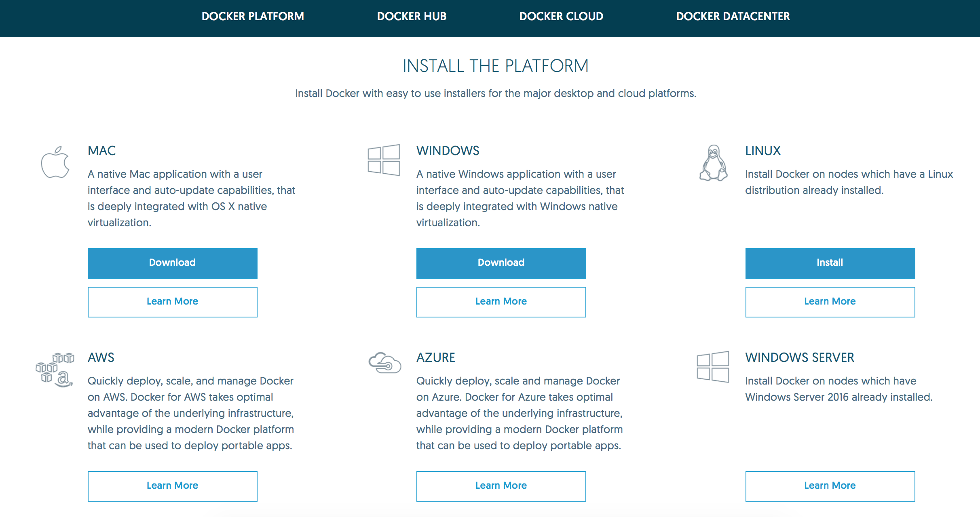Screen dimensions: 980x517
Task: Click Learn More under Azure
Action: 501,486
